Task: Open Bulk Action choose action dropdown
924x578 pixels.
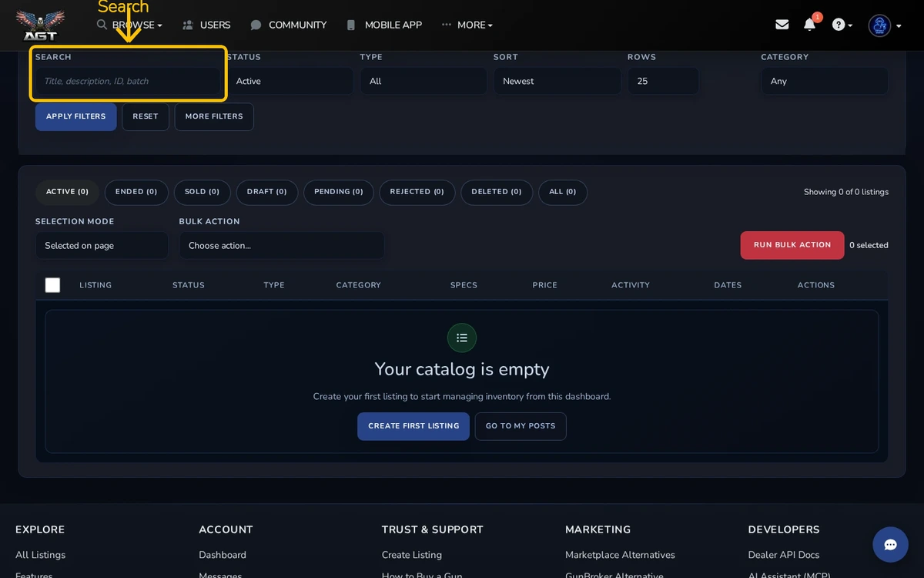Action: click(282, 245)
